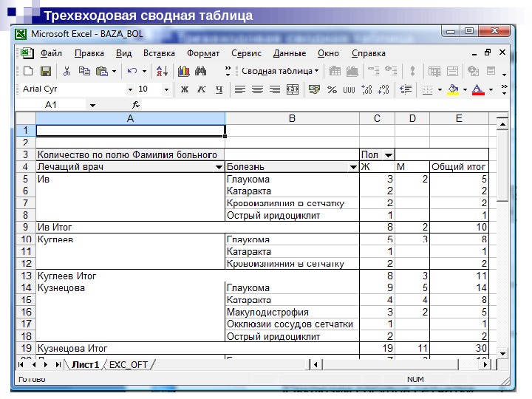Open the Пол field filter dropdown
The width and height of the screenshot is (532, 399).
[x=389, y=155]
